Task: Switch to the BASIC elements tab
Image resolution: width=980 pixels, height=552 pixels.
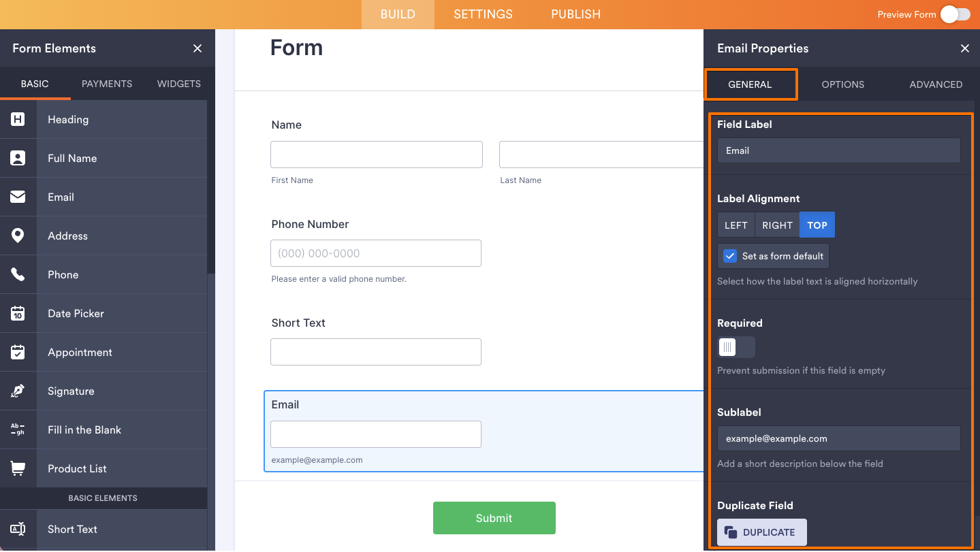Action: click(x=35, y=84)
